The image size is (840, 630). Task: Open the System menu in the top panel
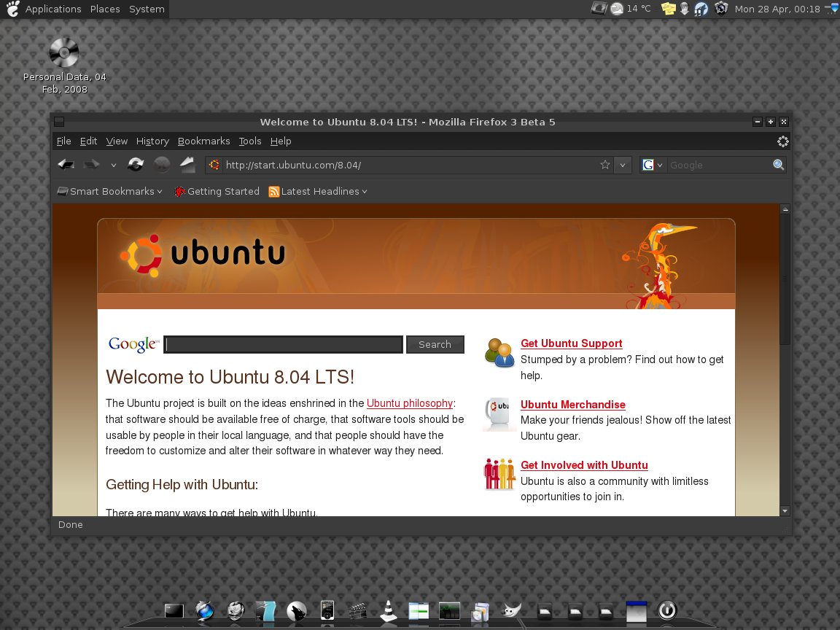coord(147,9)
